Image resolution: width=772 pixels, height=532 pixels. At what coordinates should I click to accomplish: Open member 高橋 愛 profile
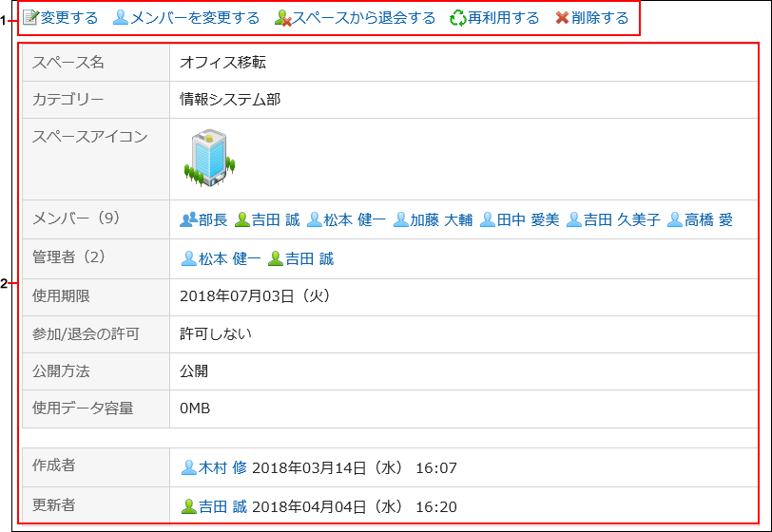click(x=708, y=219)
